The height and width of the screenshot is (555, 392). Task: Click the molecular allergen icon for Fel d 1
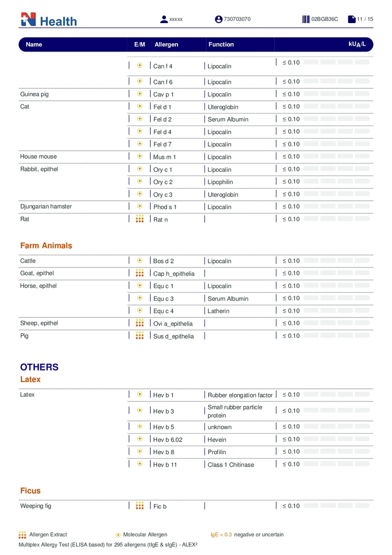[x=140, y=106]
